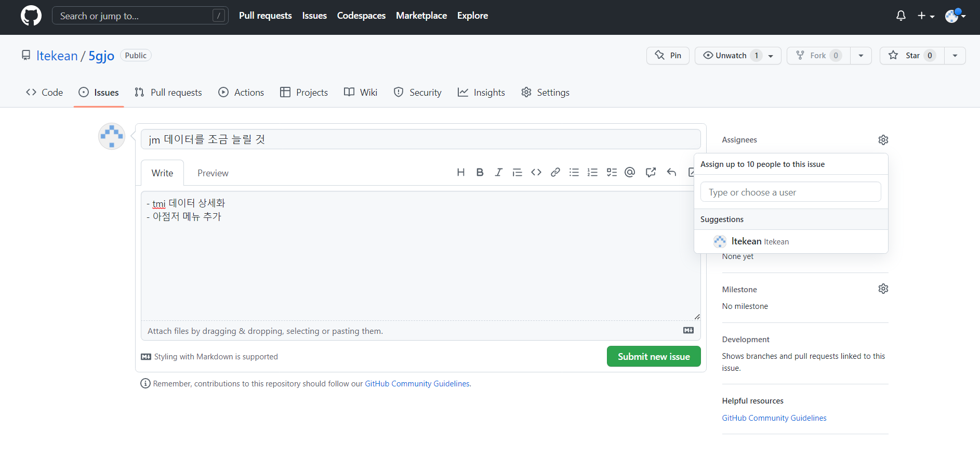Image resolution: width=980 pixels, height=454 pixels.
Task: Open the user avatar menu
Action: click(955, 16)
